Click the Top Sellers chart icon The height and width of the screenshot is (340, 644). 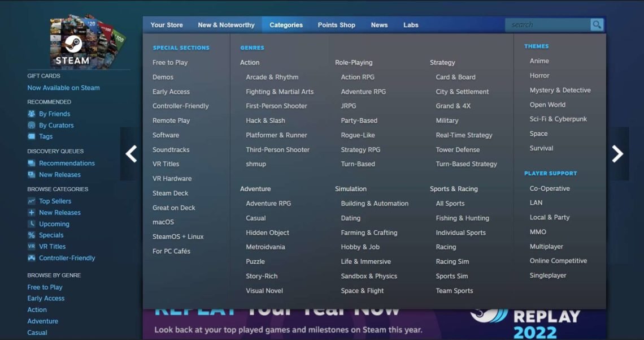click(x=32, y=201)
